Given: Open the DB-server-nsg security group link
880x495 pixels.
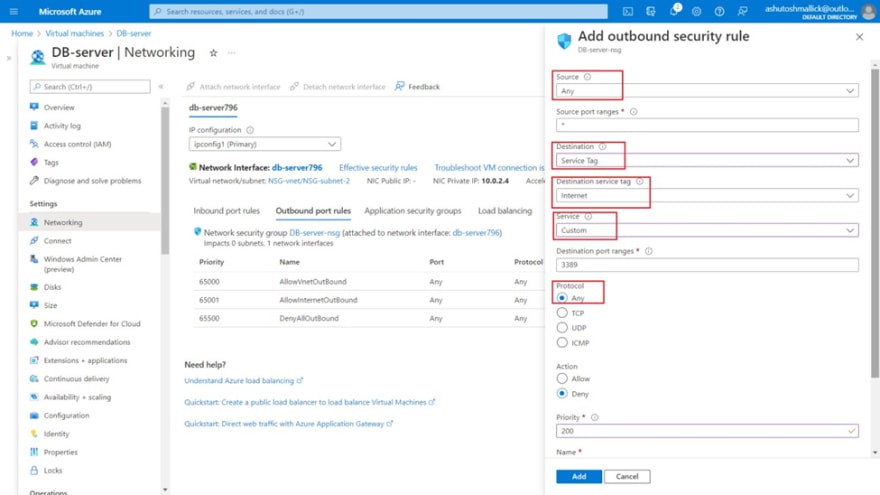Looking at the screenshot, I should pyautogui.click(x=314, y=232).
